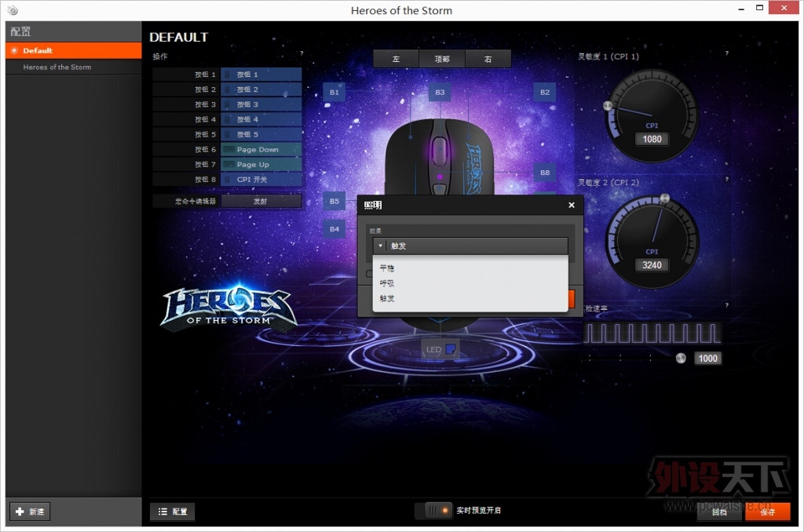The height and width of the screenshot is (532, 804).
Task: Click the mouse scroll wheel on image
Action: (440, 151)
